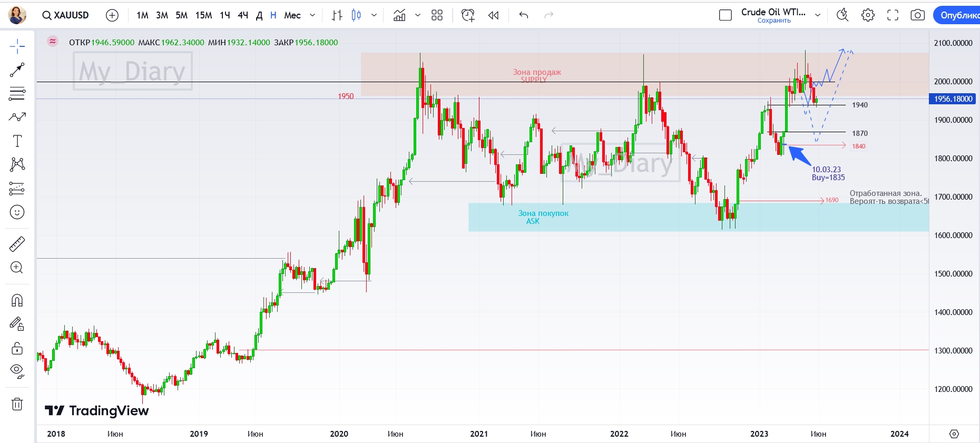Select the text annotation tool
Screen dimensions: 980x443
pos(17,141)
